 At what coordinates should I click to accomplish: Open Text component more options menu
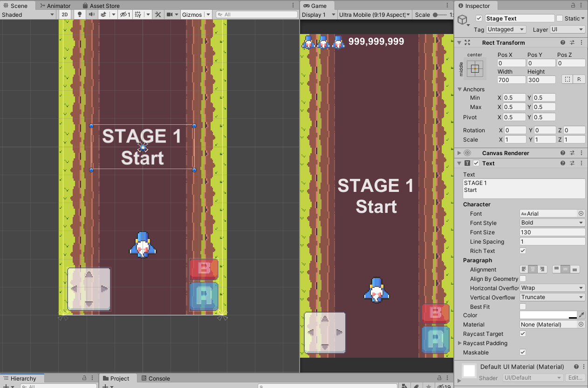pos(582,163)
